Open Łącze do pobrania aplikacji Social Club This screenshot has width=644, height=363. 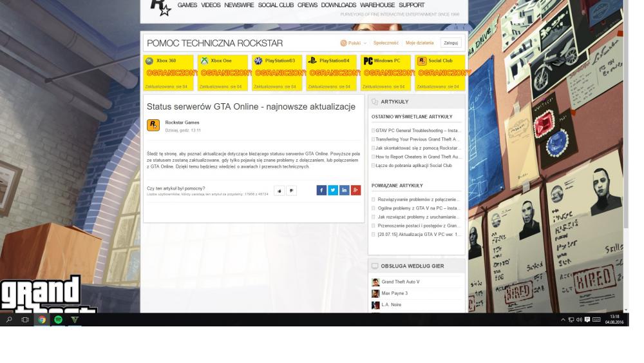point(413,166)
